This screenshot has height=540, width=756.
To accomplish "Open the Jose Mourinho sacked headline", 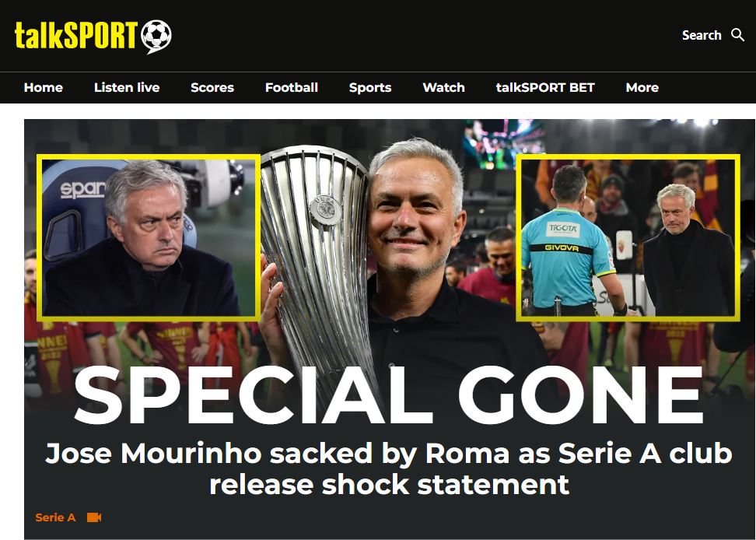I will (389, 468).
